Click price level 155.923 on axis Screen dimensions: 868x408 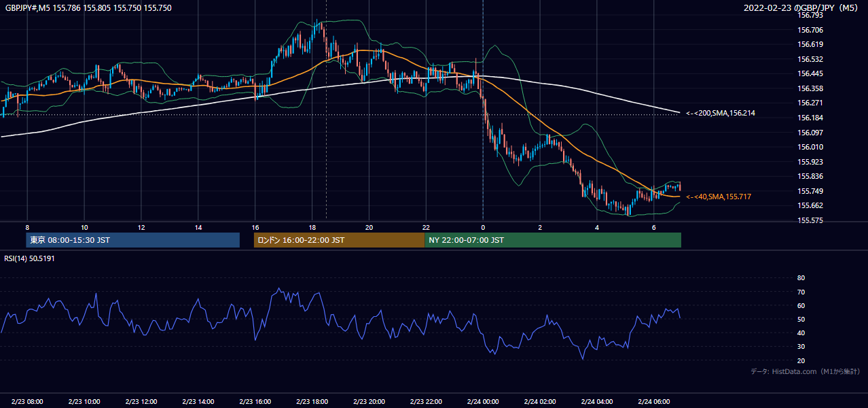click(x=810, y=162)
